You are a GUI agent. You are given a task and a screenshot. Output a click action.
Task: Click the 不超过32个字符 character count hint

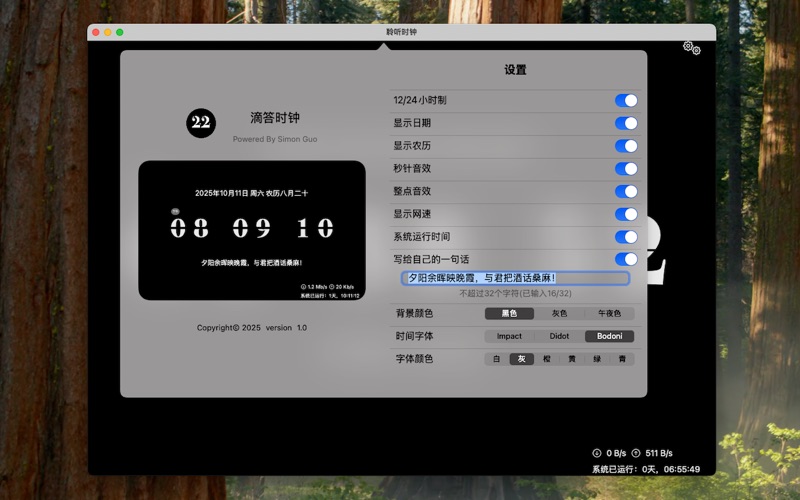(515, 293)
